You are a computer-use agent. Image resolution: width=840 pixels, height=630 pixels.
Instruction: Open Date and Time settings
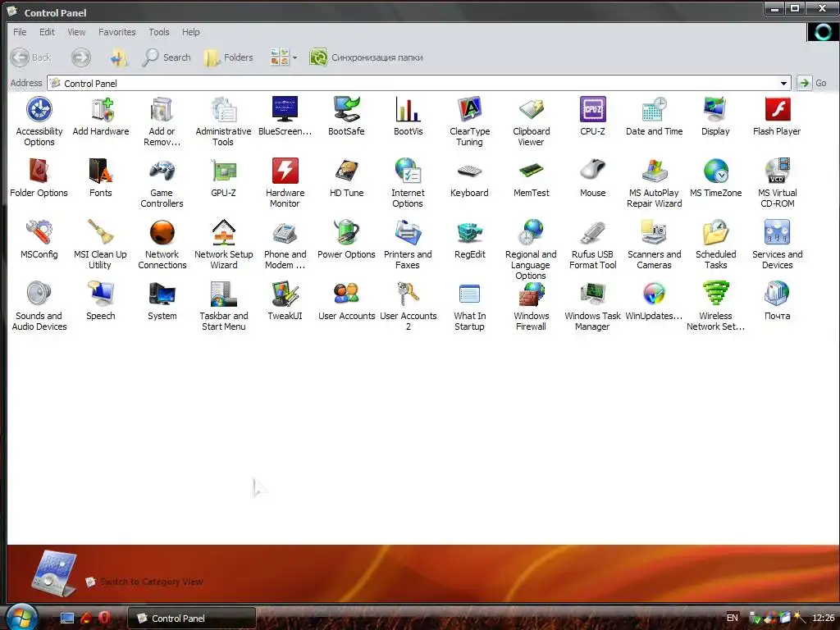654,116
